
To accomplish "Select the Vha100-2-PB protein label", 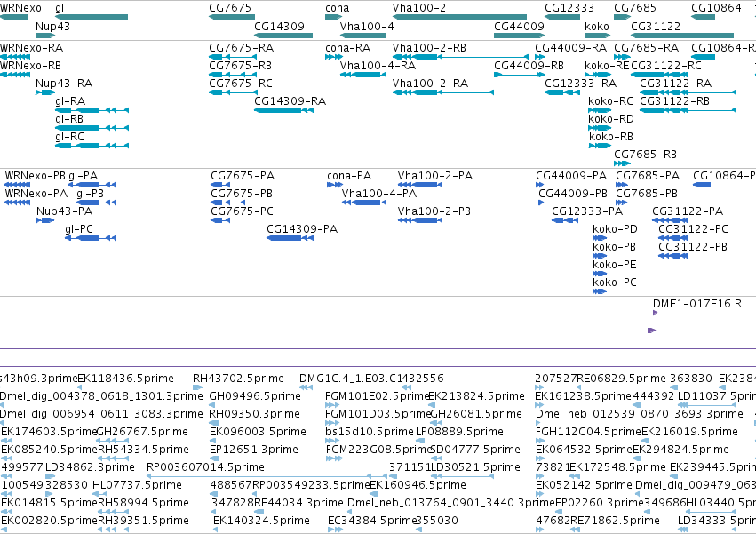I will tap(434, 211).
